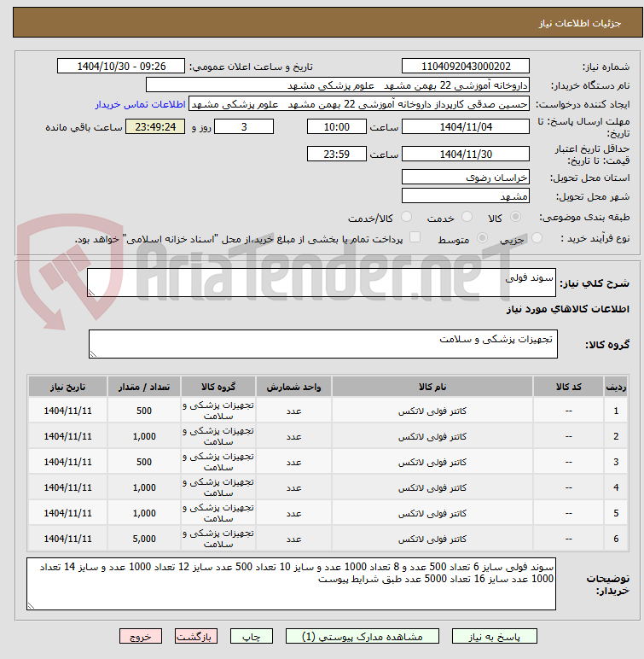The height and width of the screenshot is (659, 644).
Task: Click the row number 4 cell
Action: [616, 487]
